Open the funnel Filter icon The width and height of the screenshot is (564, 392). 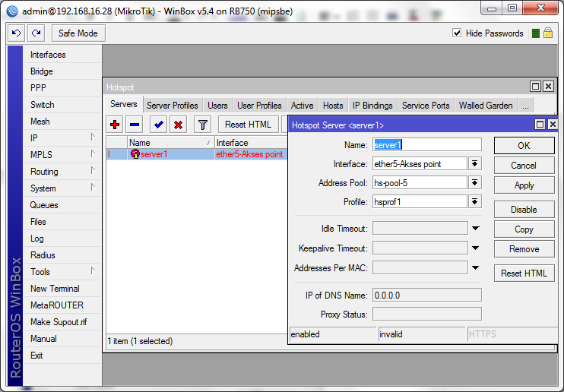[202, 125]
